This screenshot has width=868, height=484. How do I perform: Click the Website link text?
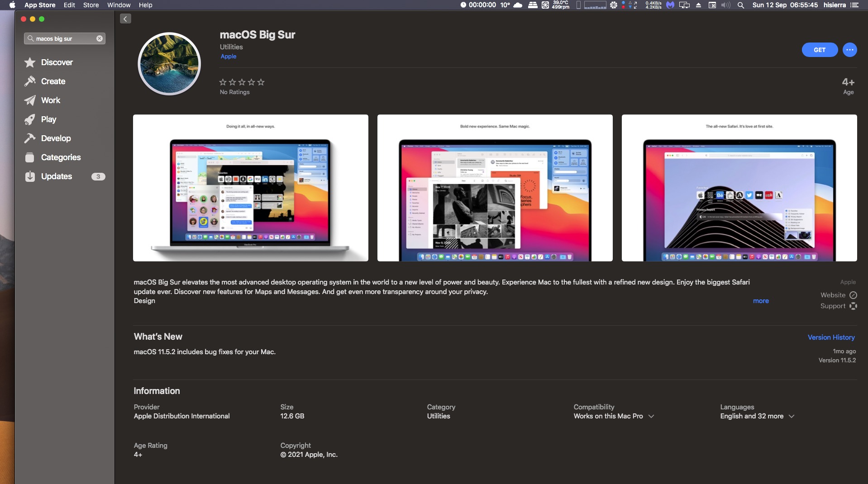pos(833,295)
